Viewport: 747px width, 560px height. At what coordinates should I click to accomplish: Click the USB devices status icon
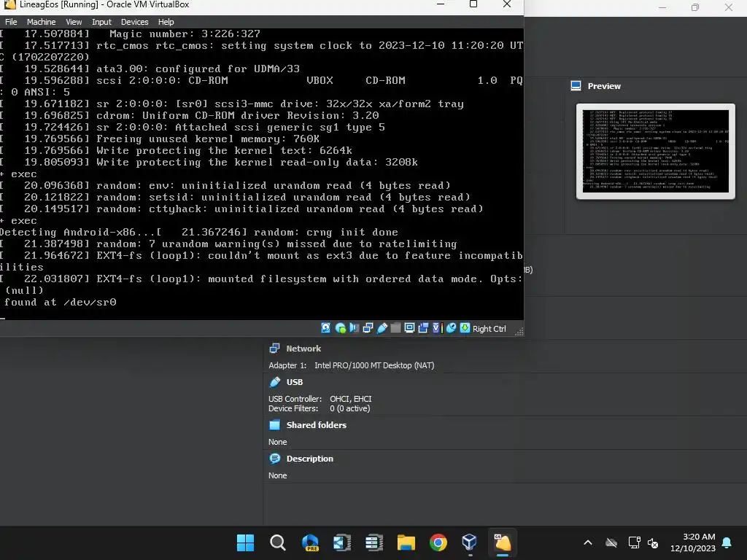tap(382, 327)
